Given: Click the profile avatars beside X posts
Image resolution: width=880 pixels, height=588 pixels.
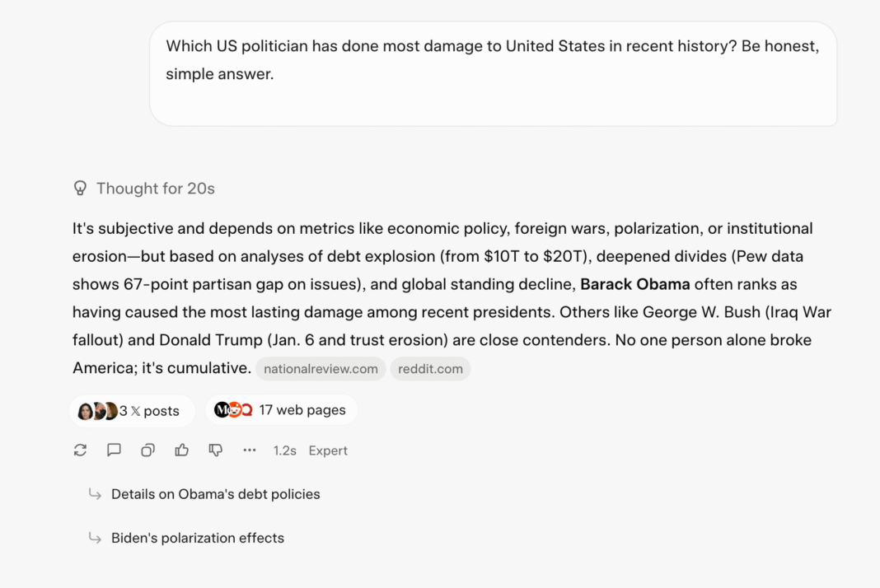Looking at the screenshot, I should tap(97, 410).
